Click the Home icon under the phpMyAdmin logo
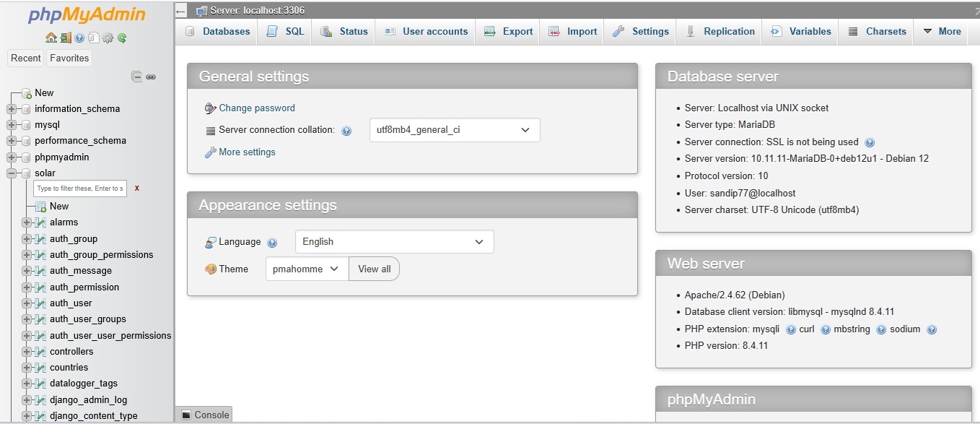 (x=51, y=38)
